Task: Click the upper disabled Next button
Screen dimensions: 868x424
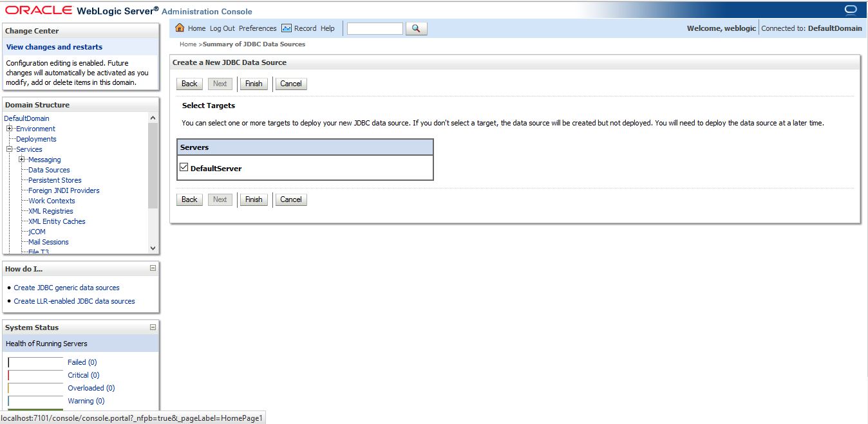Action: [220, 84]
